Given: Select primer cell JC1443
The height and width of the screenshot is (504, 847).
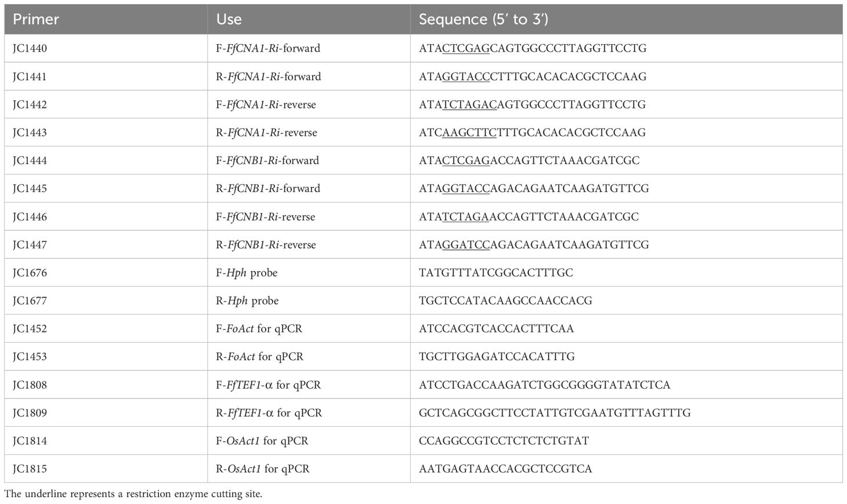Looking at the screenshot, I should click(106, 132).
